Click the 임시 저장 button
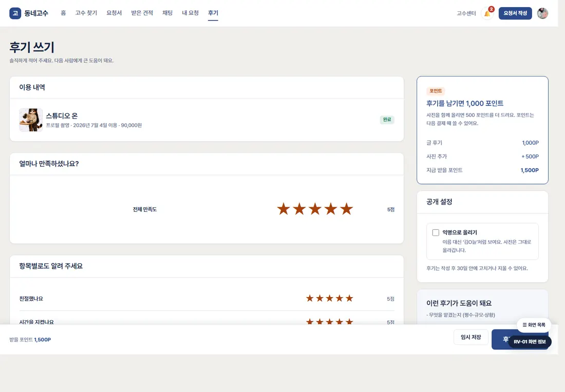This screenshot has width=565, height=392. click(x=470, y=337)
